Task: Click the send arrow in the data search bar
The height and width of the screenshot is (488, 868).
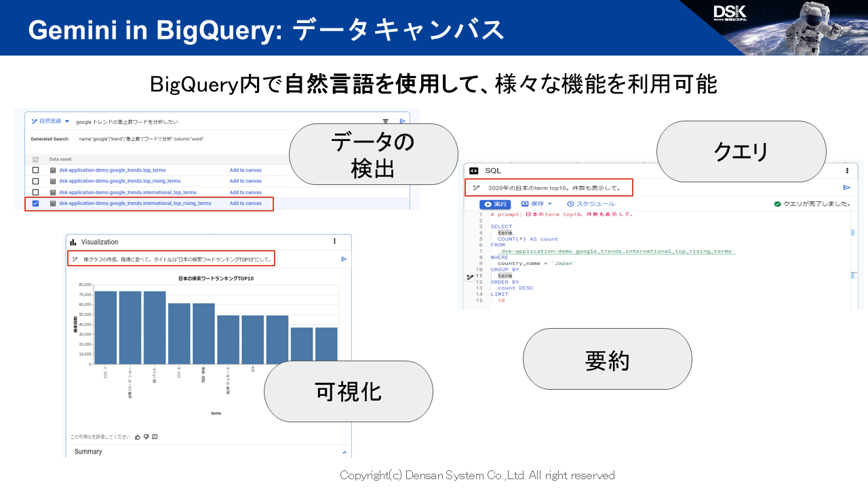Action: pos(402,121)
